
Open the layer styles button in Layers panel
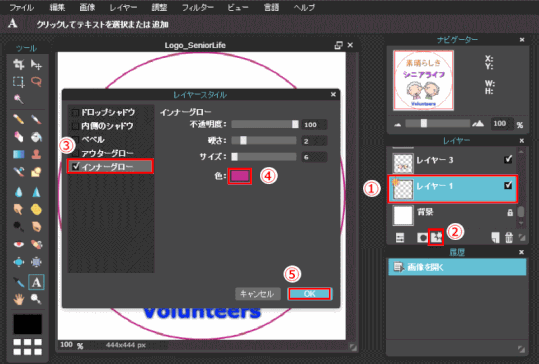click(x=436, y=237)
